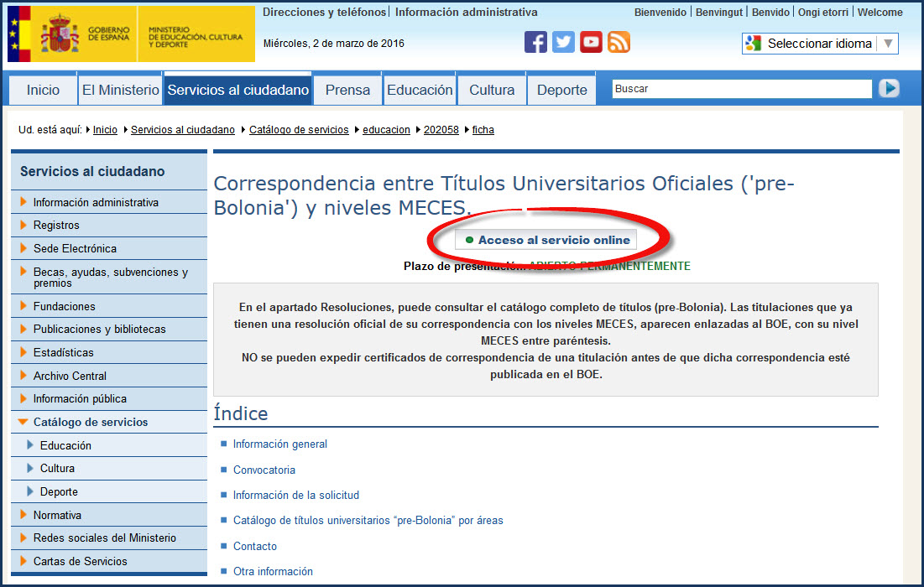Open the Facebook icon link

coord(535,42)
